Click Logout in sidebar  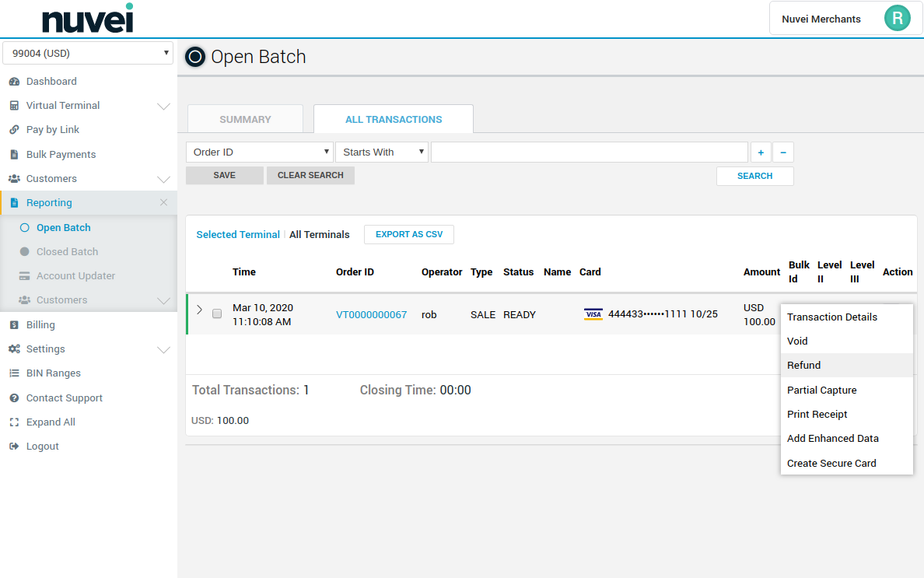[43, 446]
